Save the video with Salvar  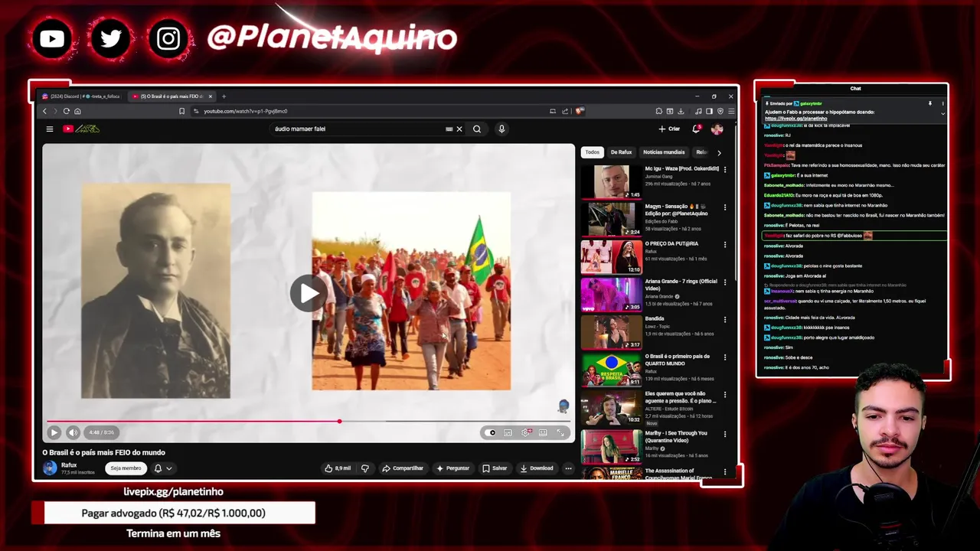point(495,468)
